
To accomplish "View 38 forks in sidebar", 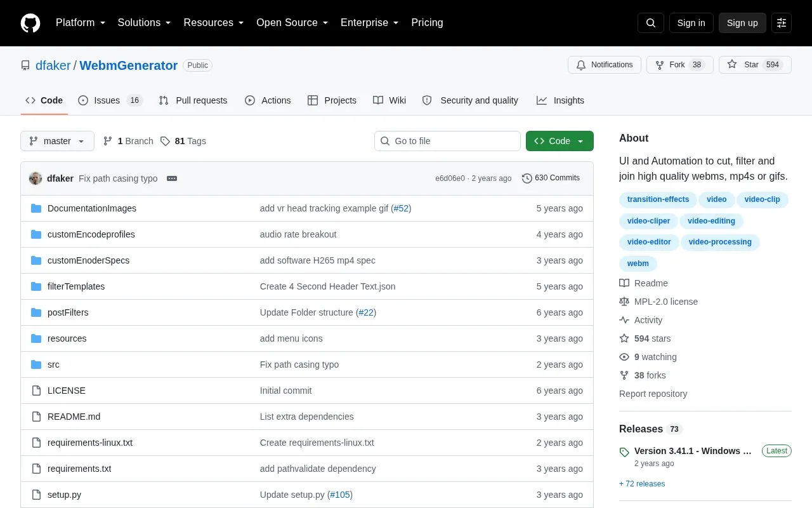I will click(x=643, y=375).
